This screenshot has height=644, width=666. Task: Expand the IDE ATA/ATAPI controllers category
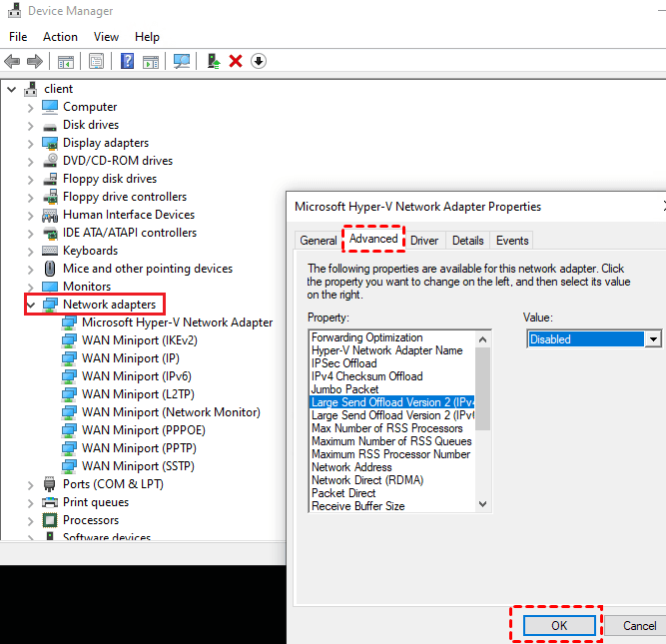click(x=31, y=234)
